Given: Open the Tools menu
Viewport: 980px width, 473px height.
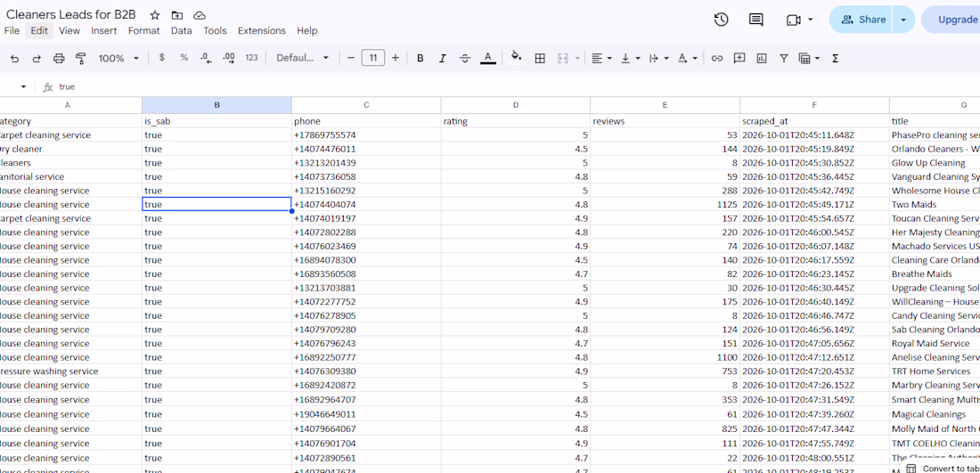Looking at the screenshot, I should pyautogui.click(x=215, y=30).
